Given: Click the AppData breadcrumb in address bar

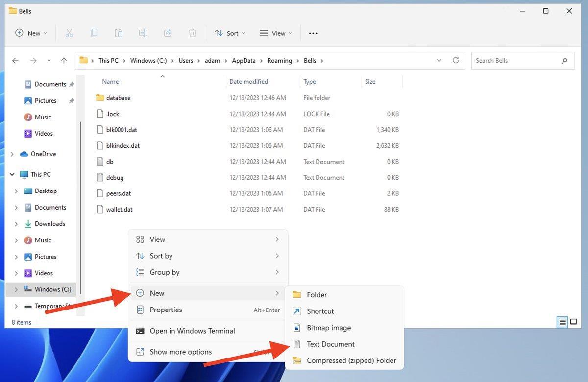Looking at the screenshot, I should point(244,61).
